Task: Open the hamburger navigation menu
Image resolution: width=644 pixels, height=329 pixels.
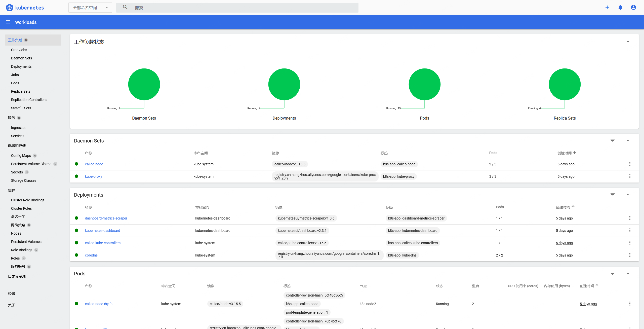Action: [x=8, y=22]
